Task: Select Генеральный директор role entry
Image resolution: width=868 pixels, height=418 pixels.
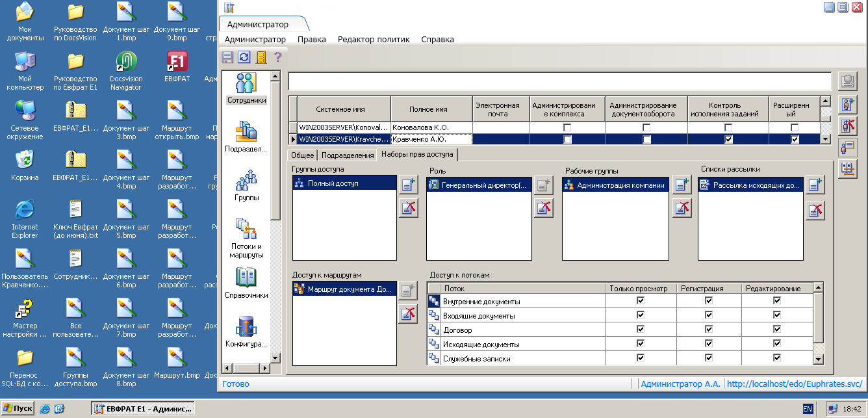Action: (x=479, y=185)
